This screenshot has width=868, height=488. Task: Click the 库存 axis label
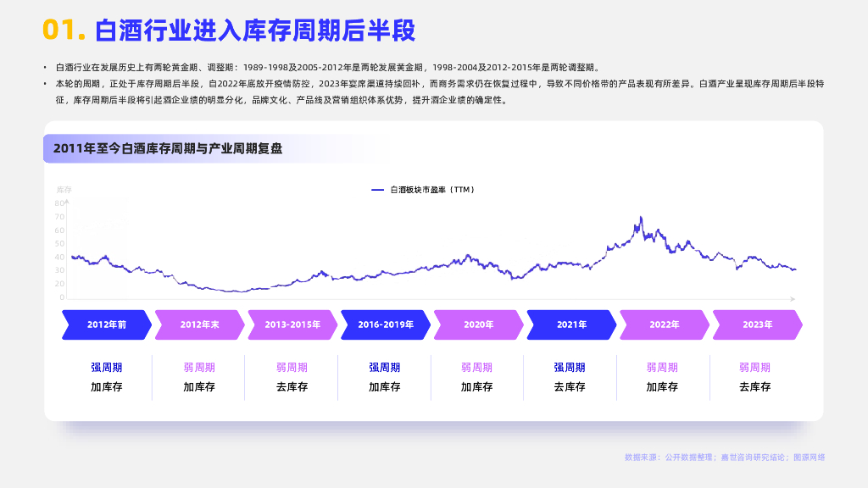coord(64,190)
